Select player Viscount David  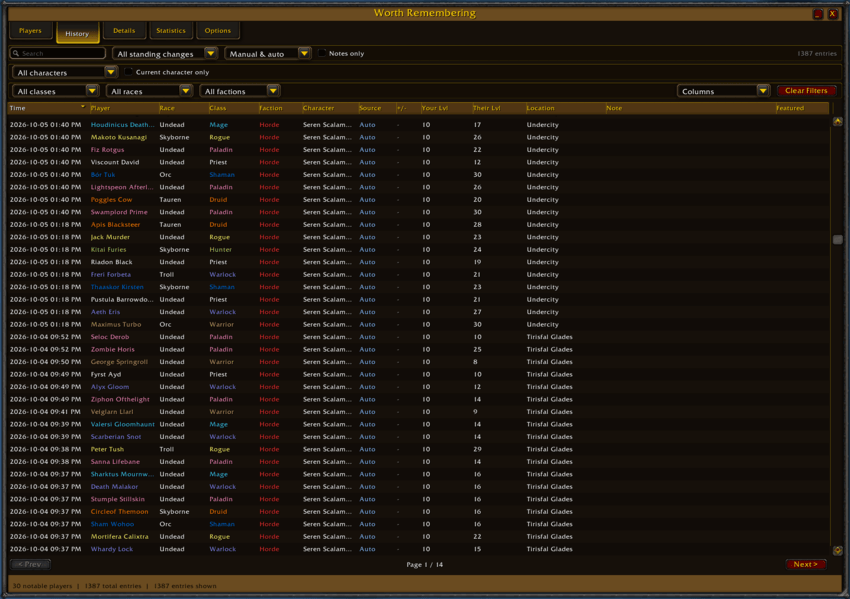(115, 163)
